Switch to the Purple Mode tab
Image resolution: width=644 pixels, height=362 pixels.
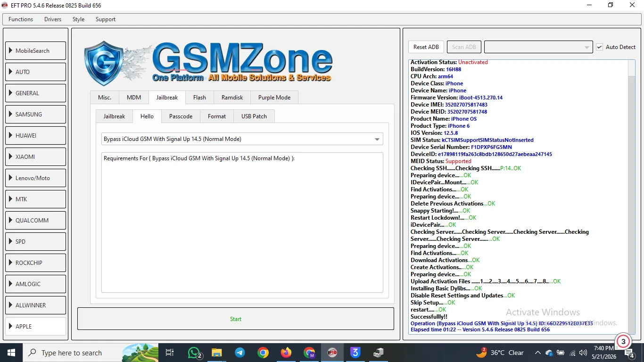coord(274,98)
